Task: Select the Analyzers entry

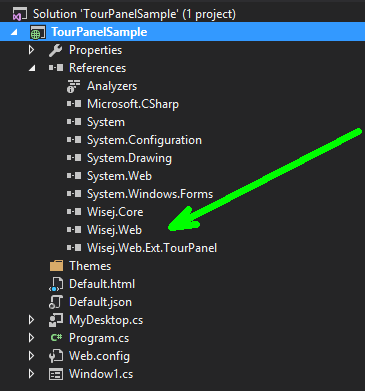Action: tap(112, 86)
